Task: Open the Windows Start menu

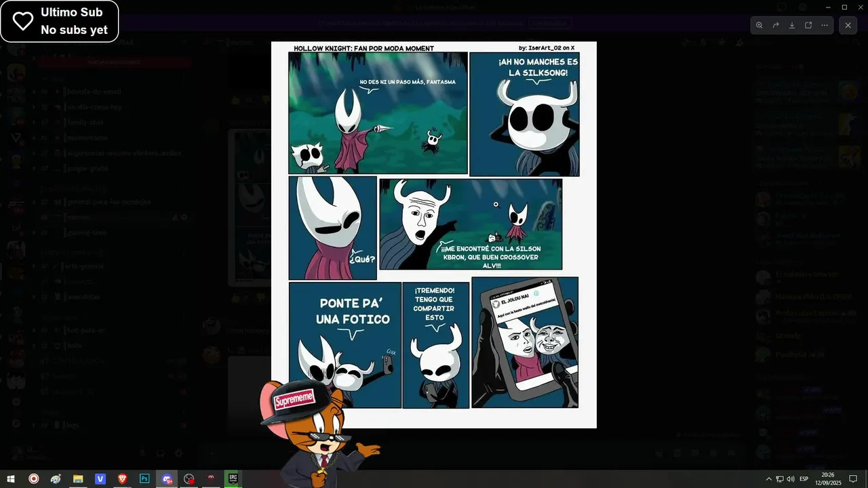Action: (x=11, y=479)
